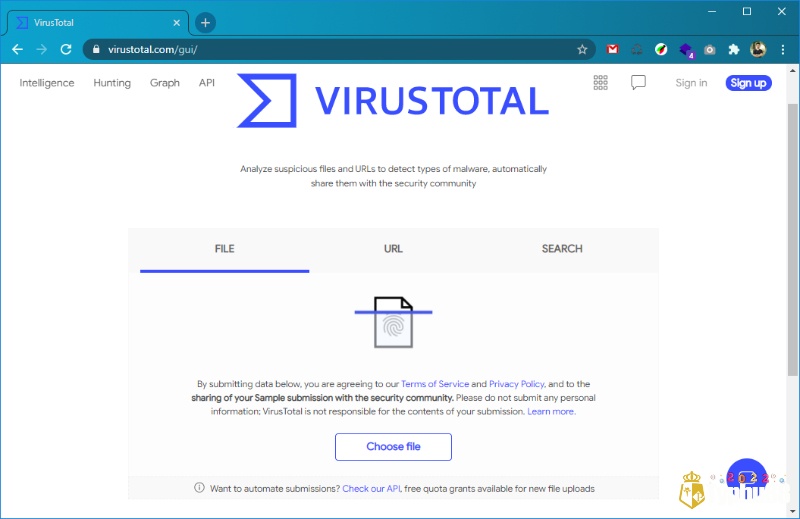800x519 pixels.
Task: Click the 'Analyze suspicious files and URLs' description
Action: pyautogui.click(x=393, y=176)
